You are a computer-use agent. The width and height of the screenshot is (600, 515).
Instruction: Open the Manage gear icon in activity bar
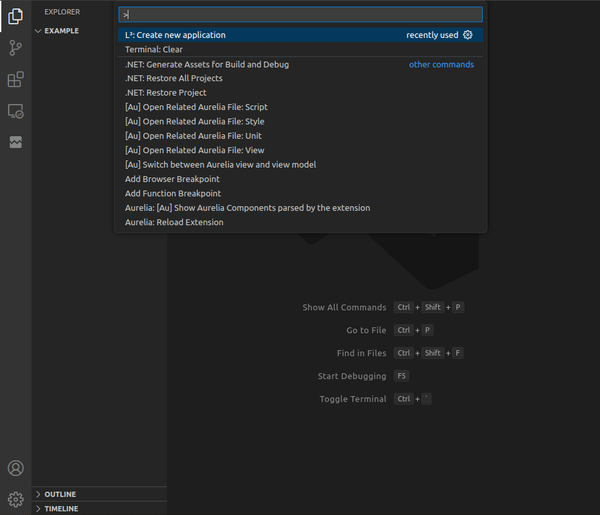tap(15, 499)
